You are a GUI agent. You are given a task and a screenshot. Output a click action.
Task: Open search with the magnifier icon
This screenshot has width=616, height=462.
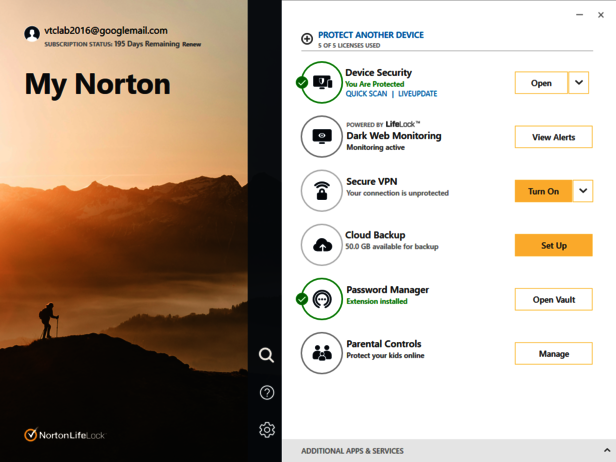coord(266,355)
